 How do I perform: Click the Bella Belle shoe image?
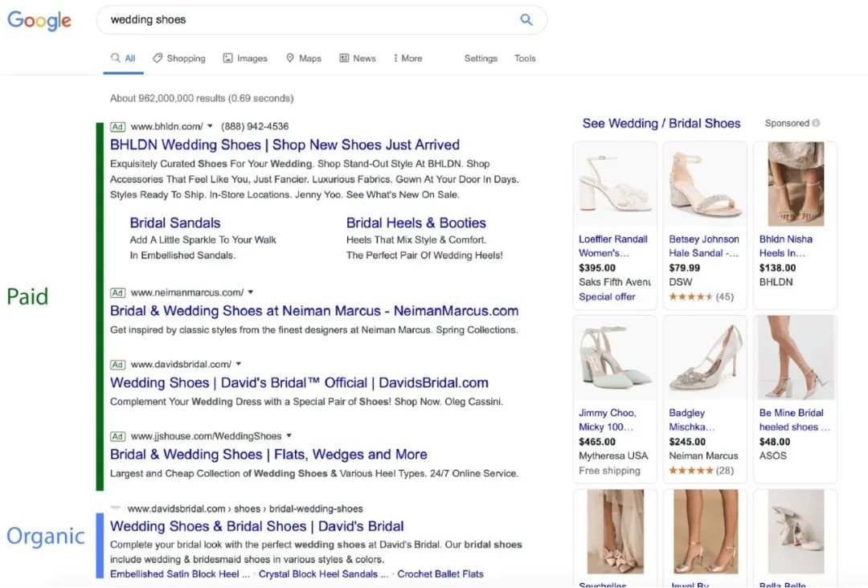click(795, 532)
